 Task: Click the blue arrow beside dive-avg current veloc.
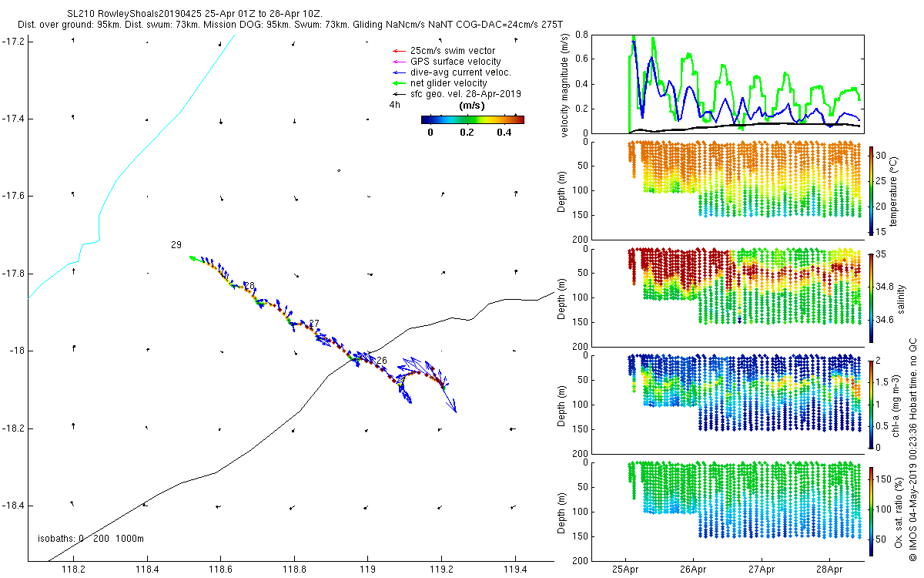point(398,72)
